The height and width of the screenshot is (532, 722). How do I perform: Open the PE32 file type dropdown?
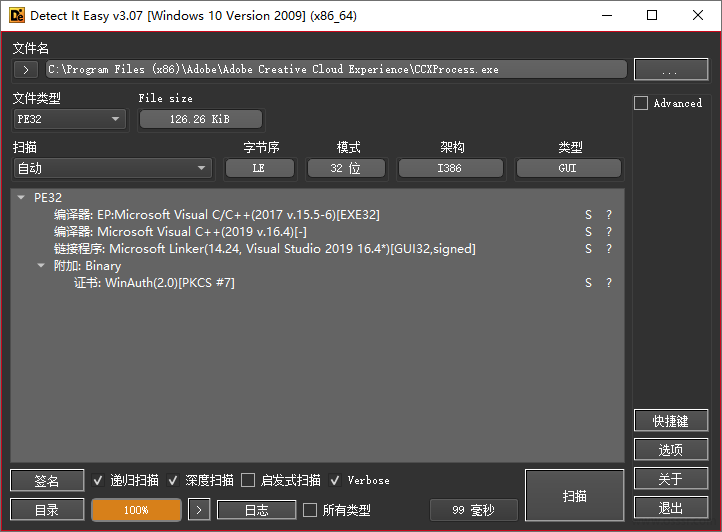[x=69, y=119]
